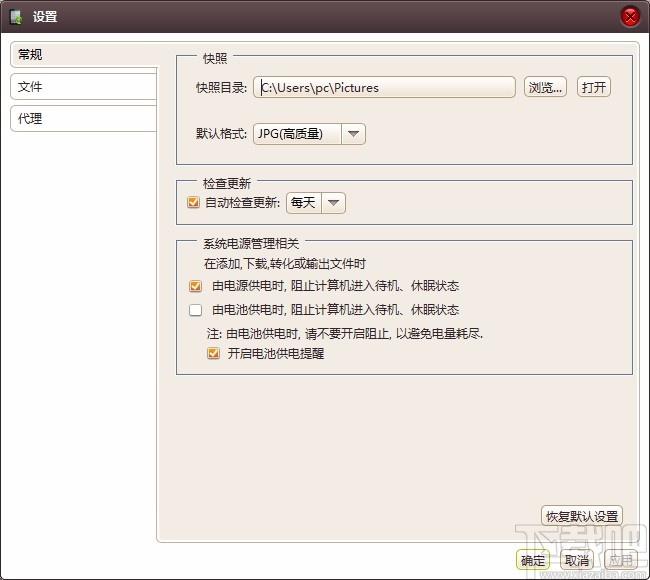Toggle 自动检查更新 checkbox
The image size is (650, 580).
[x=193, y=202]
